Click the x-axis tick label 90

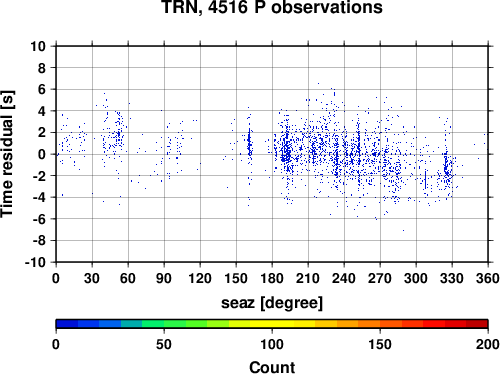[164, 278]
